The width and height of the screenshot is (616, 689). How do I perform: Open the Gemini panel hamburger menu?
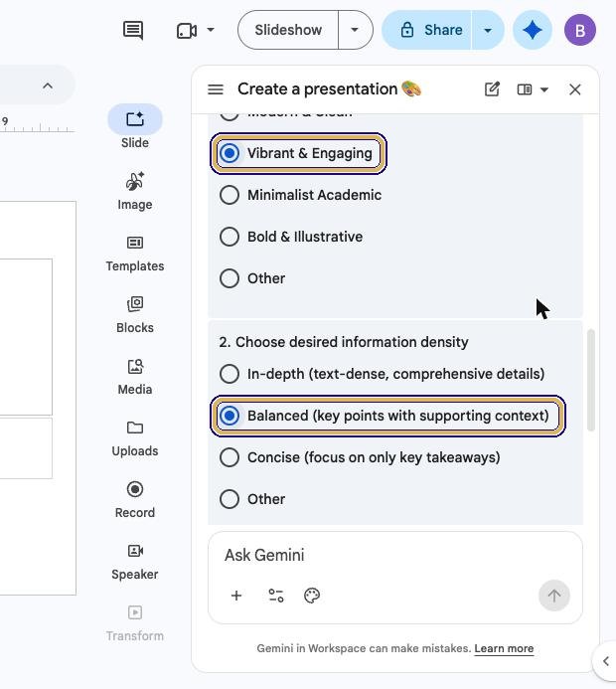click(216, 89)
